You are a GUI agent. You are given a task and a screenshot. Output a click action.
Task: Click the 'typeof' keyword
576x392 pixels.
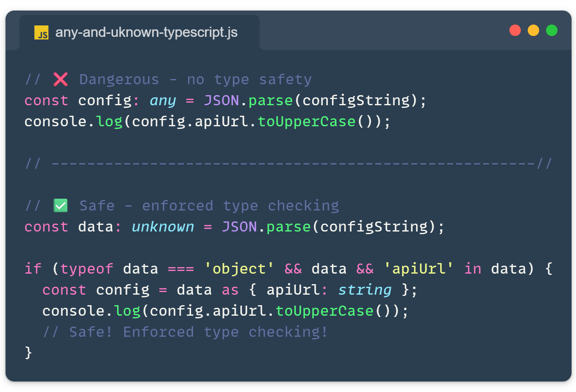pyautogui.click(x=87, y=269)
